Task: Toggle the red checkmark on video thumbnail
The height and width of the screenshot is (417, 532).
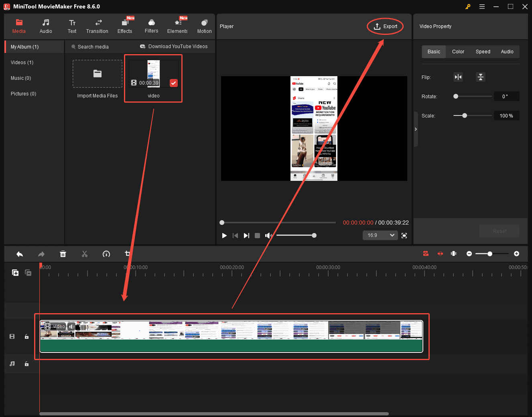Action: tap(173, 83)
